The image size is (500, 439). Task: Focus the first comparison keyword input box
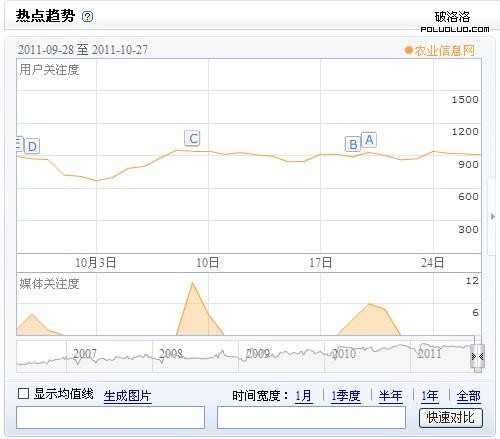coord(110,417)
